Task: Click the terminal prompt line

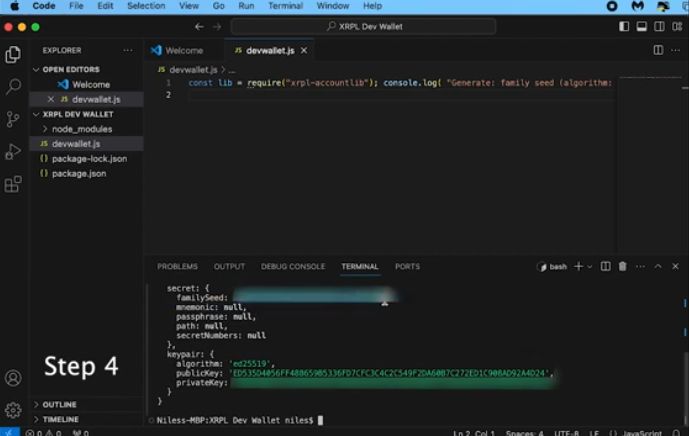Action: point(239,420)
